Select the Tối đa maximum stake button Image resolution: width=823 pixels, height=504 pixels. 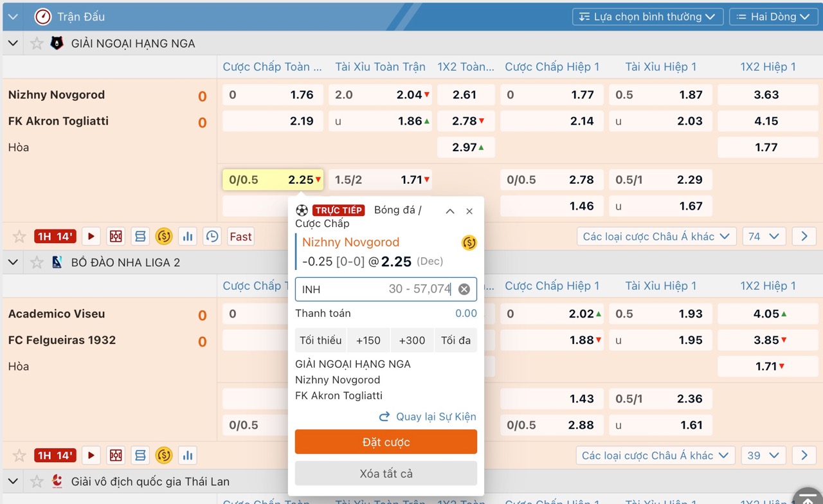point(456,341)
